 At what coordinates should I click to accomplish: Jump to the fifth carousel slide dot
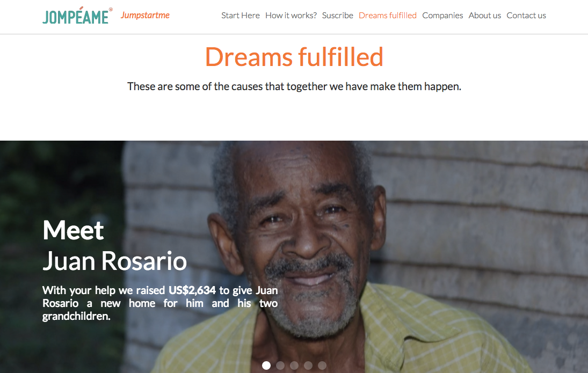(x=322, y=365)
